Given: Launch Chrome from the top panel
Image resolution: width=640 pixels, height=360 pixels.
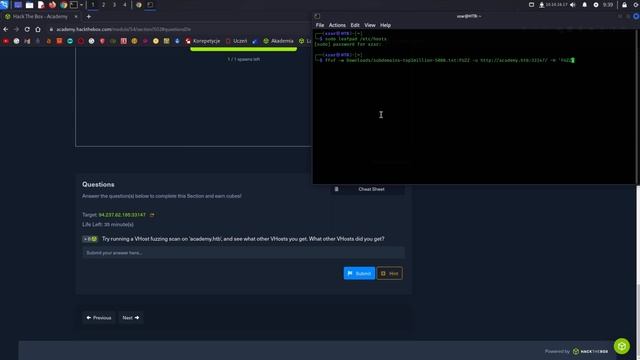Looking at the screenshot, I should (63, 5).
